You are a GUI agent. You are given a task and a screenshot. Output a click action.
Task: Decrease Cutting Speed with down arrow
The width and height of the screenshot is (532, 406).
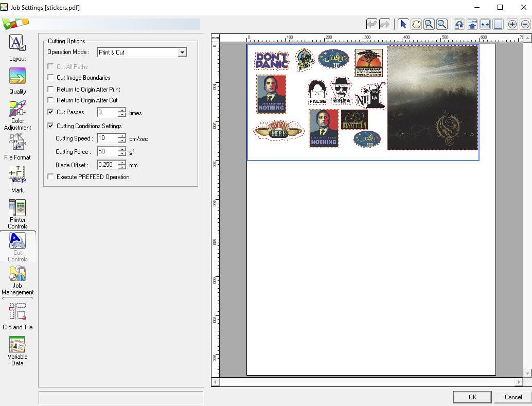[x=122, y=140]
